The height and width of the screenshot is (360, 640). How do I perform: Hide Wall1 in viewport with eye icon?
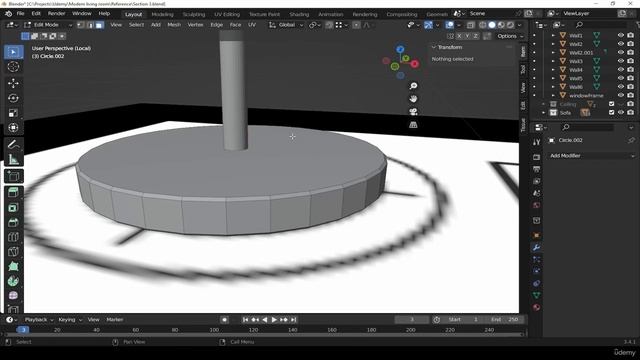click(x=621, y=36)
